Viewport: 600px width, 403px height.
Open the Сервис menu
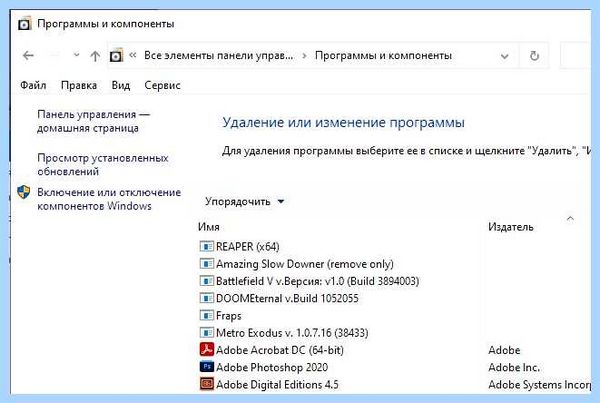tap(162, 85)
